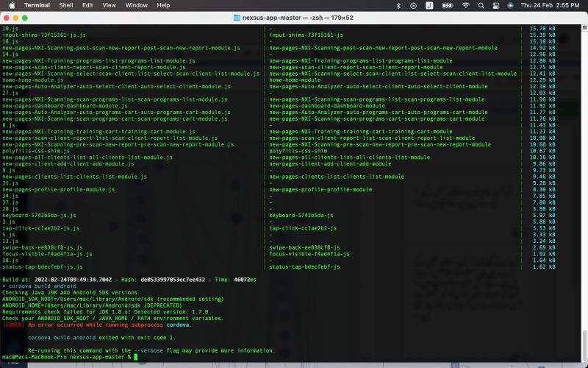Open the Window menu

click(137, 5)
